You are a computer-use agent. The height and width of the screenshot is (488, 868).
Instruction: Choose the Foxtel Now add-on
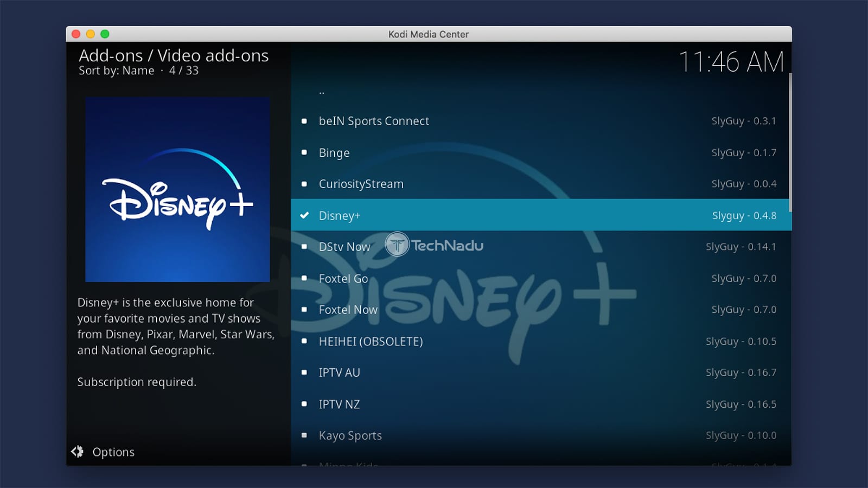click(541, 310)
